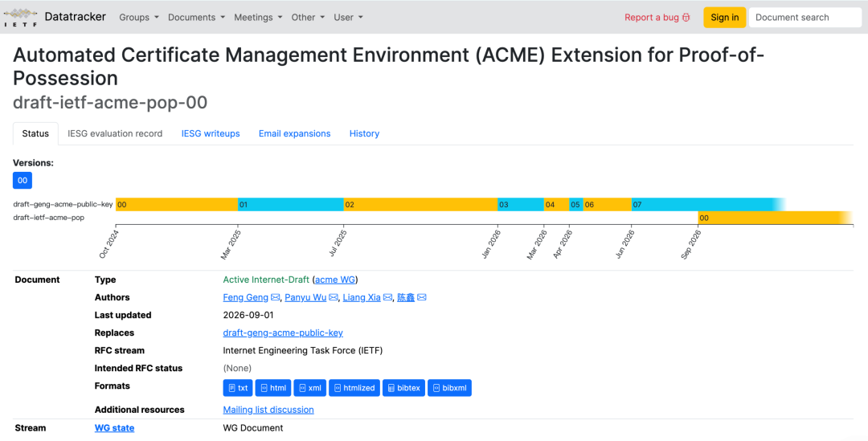Click the email envelope icon after Feng Geng
The height and width of the screenshot is (441, 868).
coord(275,298)
